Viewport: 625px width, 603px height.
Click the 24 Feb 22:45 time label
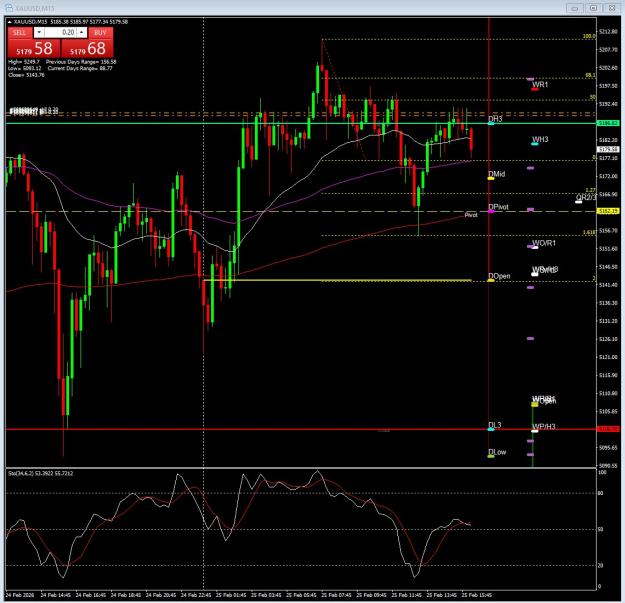coord(196,595)
